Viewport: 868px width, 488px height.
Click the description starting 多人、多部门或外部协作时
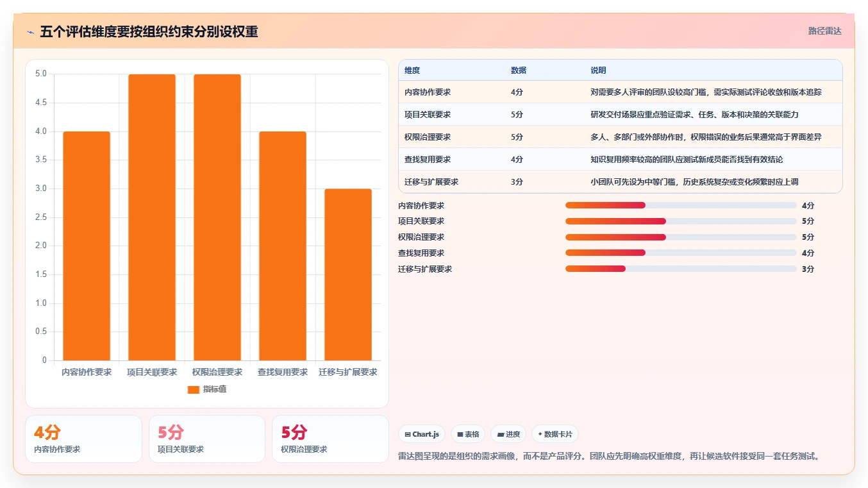coord(706,137)
